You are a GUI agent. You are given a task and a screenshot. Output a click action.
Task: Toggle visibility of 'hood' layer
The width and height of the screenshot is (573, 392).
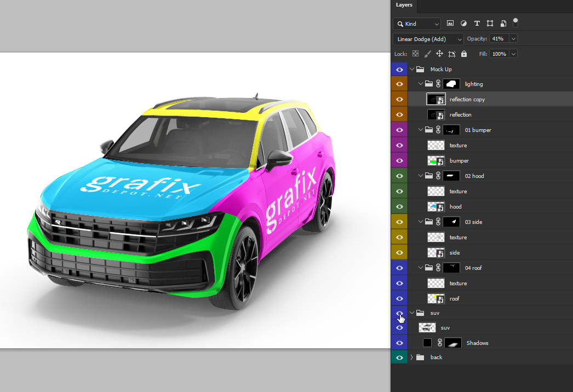click(399, 207)
